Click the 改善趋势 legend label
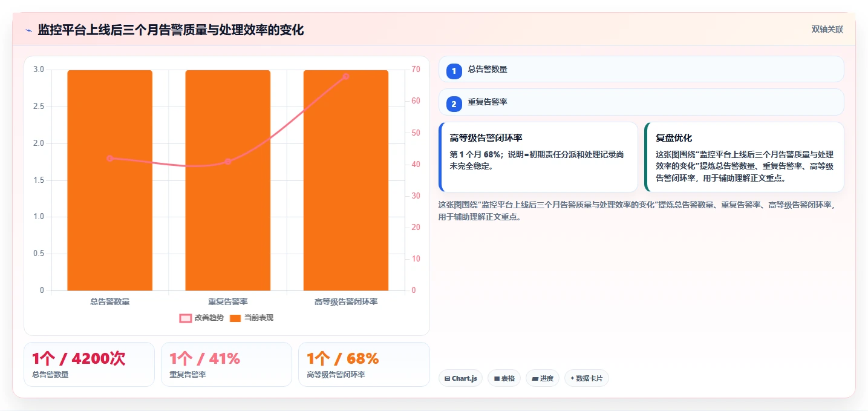 tap(209, 318)
